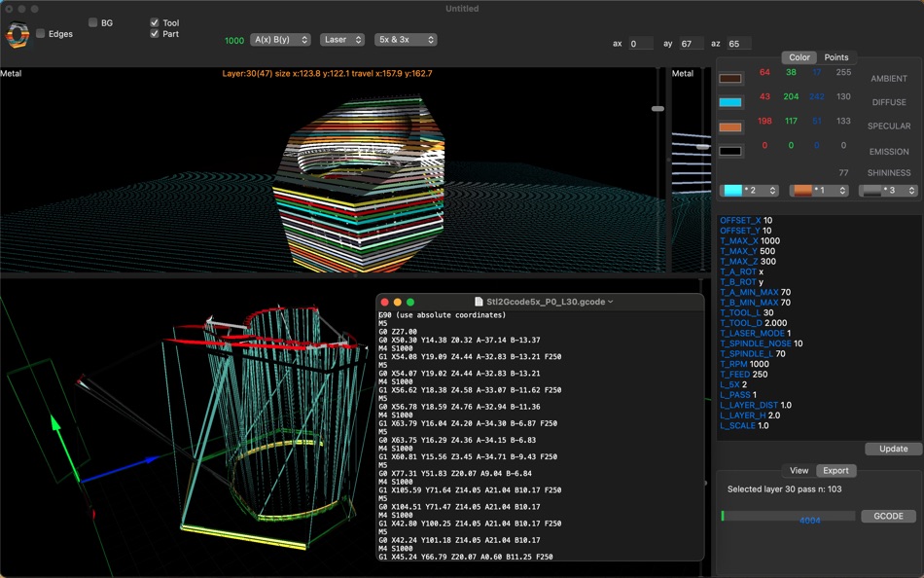This screenshot has width=924, height=578.
Task: Click the Selected layer 30 pass text
Action: tap(784, 488)
